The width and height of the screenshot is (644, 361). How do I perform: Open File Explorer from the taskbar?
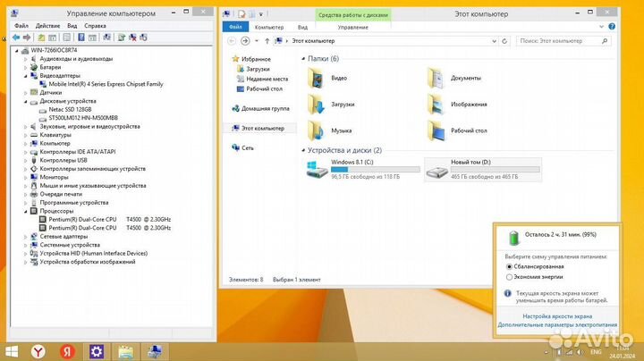[126, 351]
